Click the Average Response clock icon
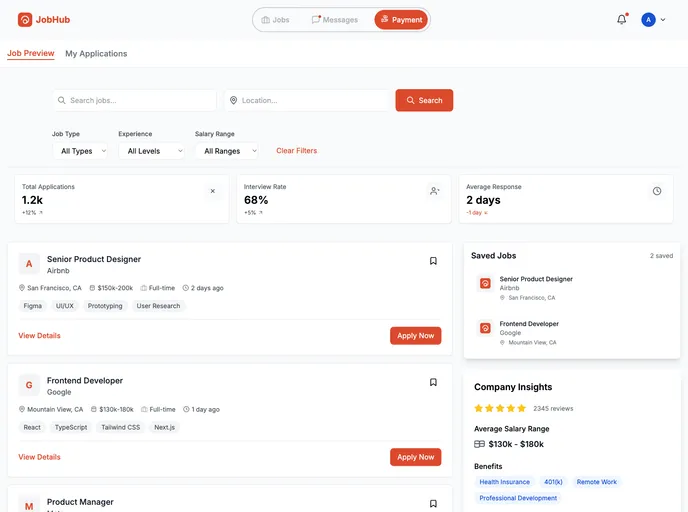Viewport: 688px width, 512px height. tap(657, 191)
